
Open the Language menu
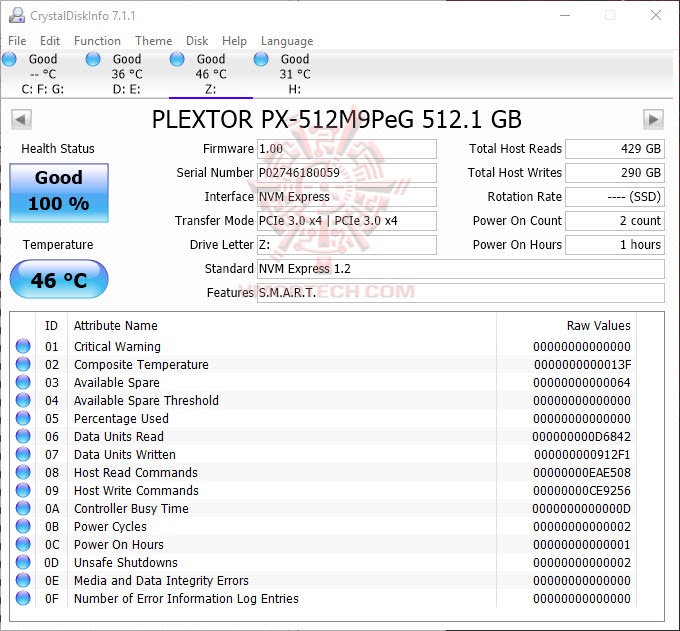click(287, 41)
